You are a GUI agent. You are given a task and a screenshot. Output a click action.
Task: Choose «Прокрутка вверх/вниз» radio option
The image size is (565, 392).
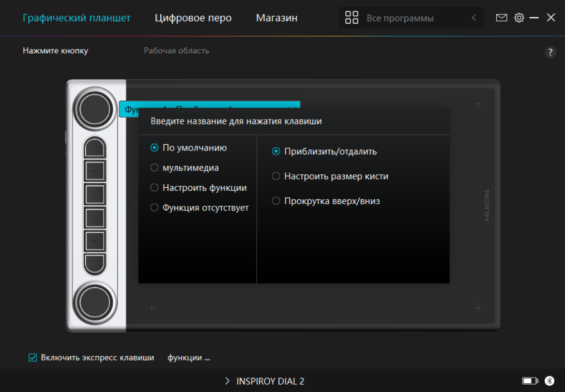(276, 201)
